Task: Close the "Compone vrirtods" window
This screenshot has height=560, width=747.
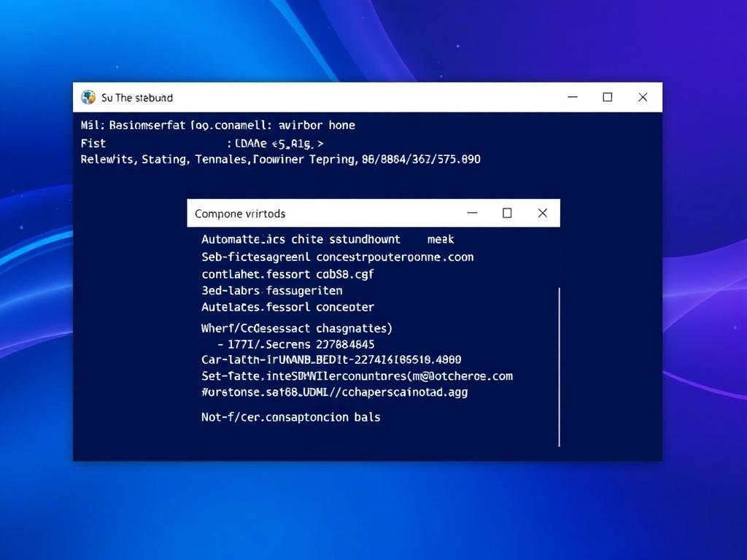Action: (542, 213)
